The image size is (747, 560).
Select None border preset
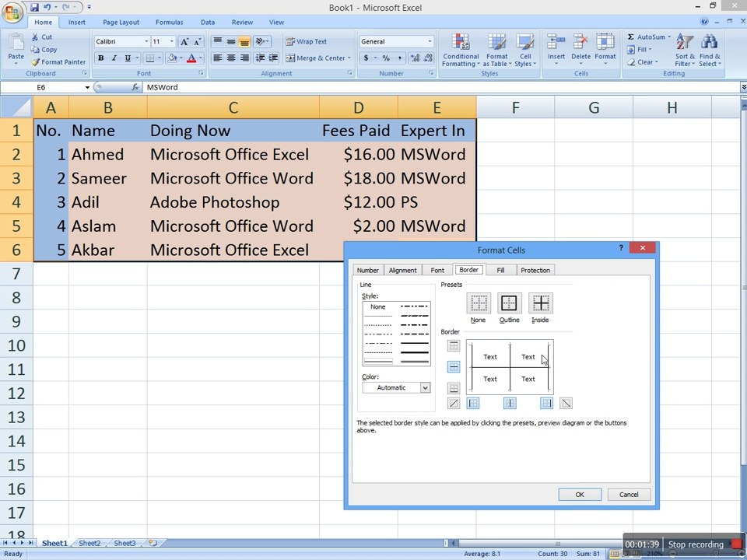(x=479, y=303)
